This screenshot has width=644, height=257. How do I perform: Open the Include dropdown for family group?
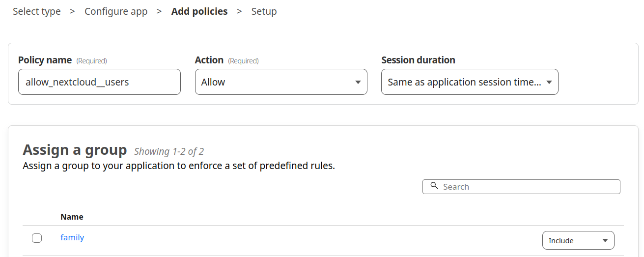578,240
